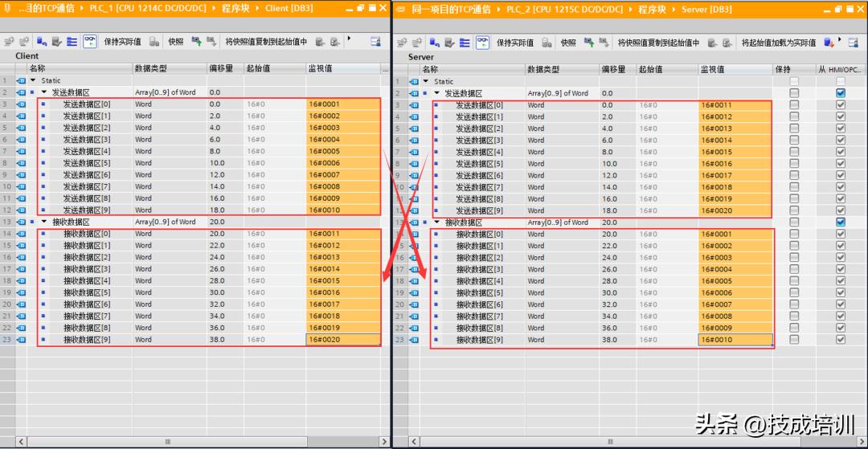Click first icon after 将快照值复制到起始值中 in Client

coord(320,42)
